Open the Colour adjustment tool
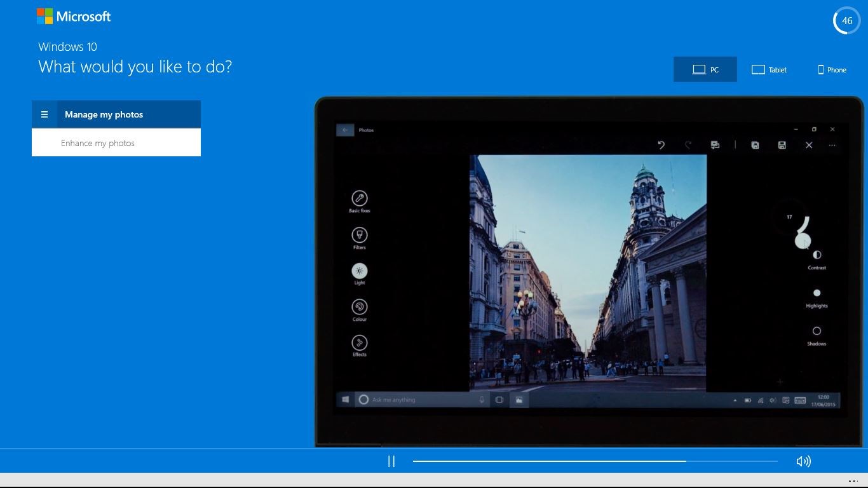Screen dimensions: 868x488 (359, 307)
